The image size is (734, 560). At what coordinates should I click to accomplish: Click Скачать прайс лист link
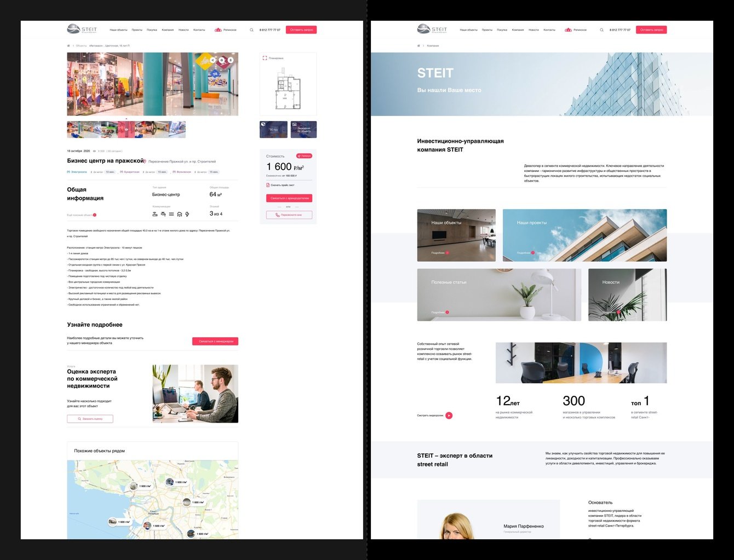(x=282, y=185)
